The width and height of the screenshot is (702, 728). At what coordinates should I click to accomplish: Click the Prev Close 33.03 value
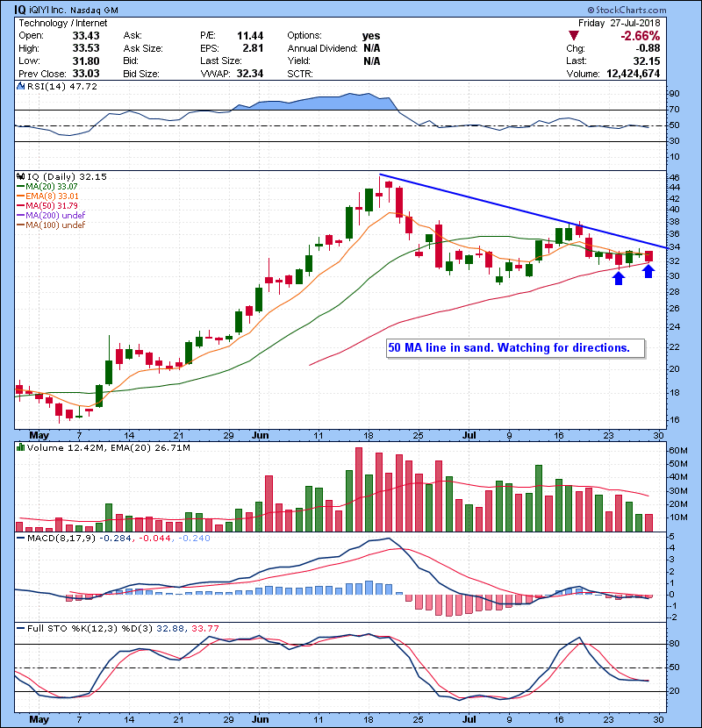(x=86, y=74)
